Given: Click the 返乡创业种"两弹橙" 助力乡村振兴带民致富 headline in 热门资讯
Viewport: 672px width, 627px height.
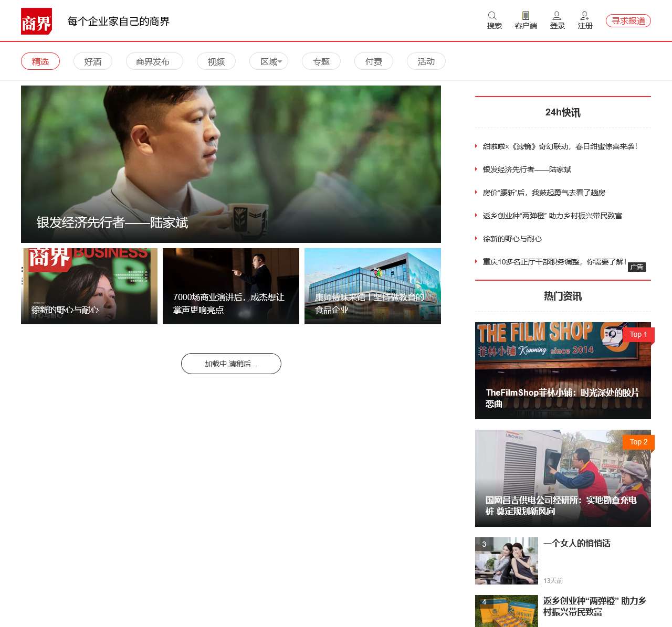Looking at the screenshot, I should pyautogui.click(x=595, y=607).
